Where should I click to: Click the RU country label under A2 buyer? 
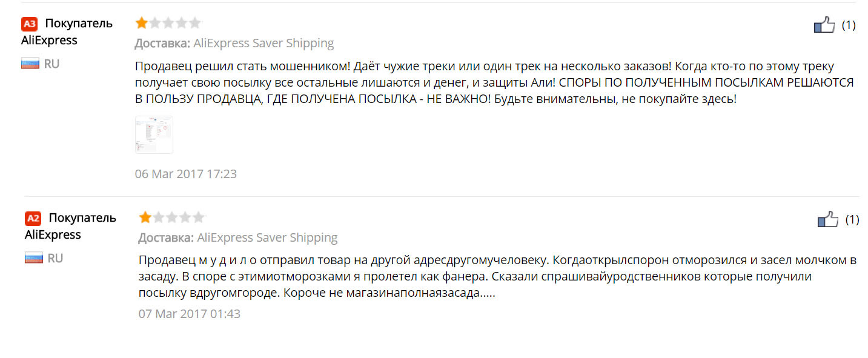pos(55,258)
